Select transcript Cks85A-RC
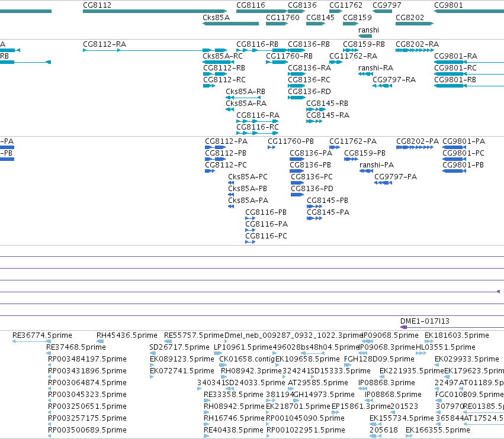The image size is (504, 439). (x=219, y=62)
